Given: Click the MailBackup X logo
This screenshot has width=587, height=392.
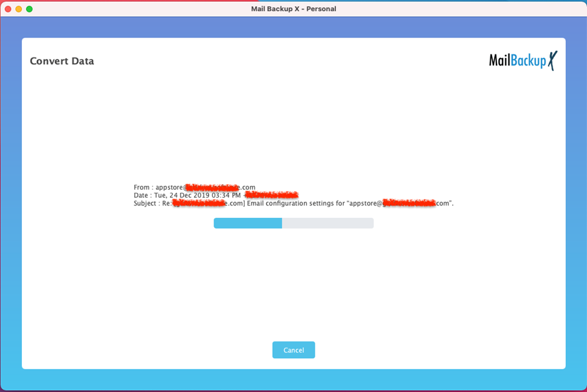Looking at the screenshot, I should coord(523,61).
